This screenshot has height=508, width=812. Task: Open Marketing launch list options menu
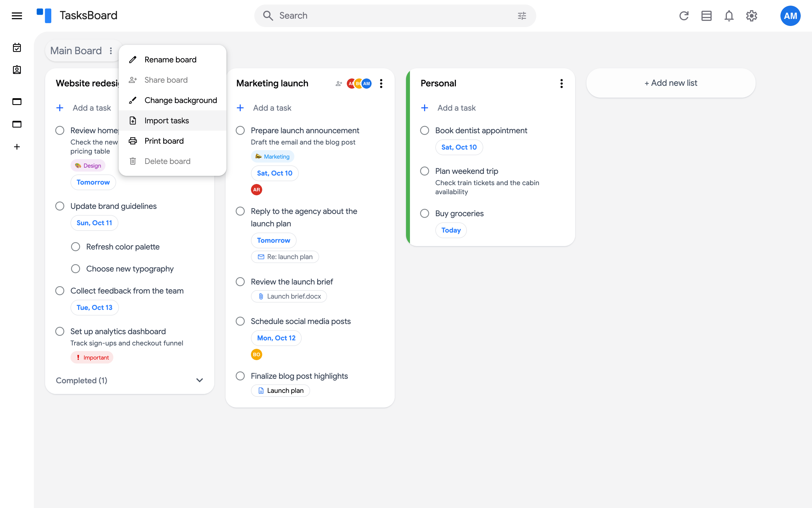[381, 83]
